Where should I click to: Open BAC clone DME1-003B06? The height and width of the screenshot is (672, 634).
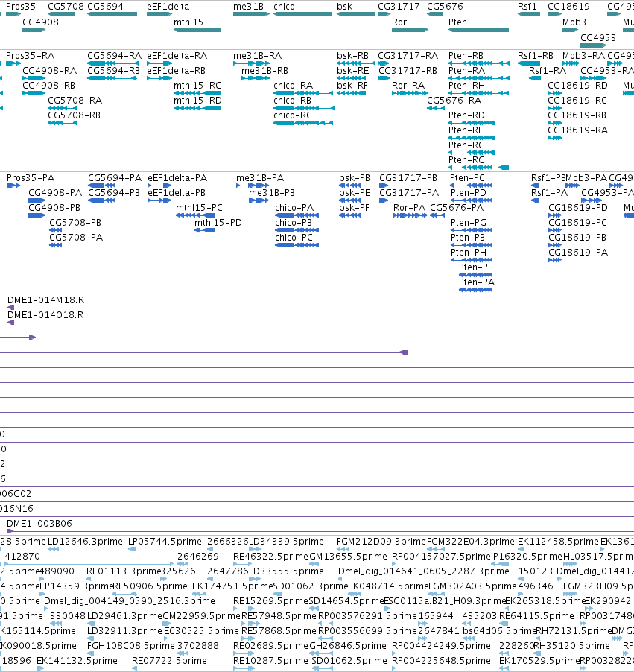pos(39,524)
